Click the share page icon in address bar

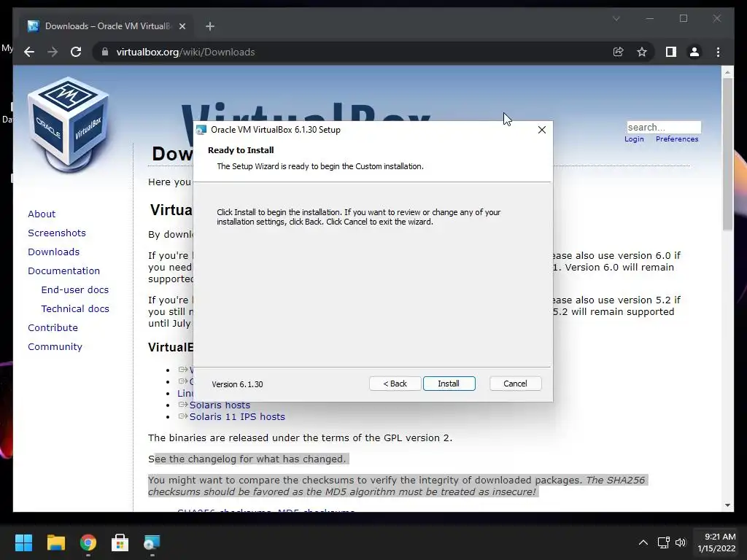[618, 52]
